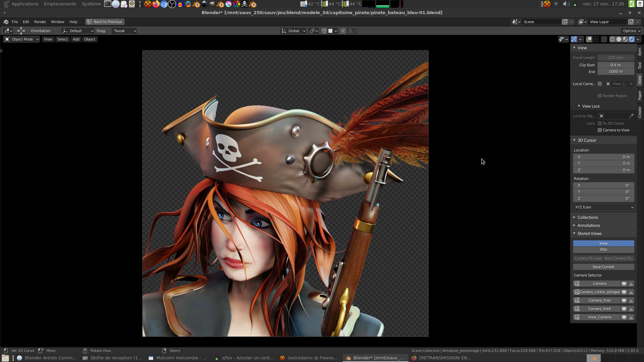This screenshot has width=644, height=362.
Task: Open the Options dropdown
Action: coord(632,31)
